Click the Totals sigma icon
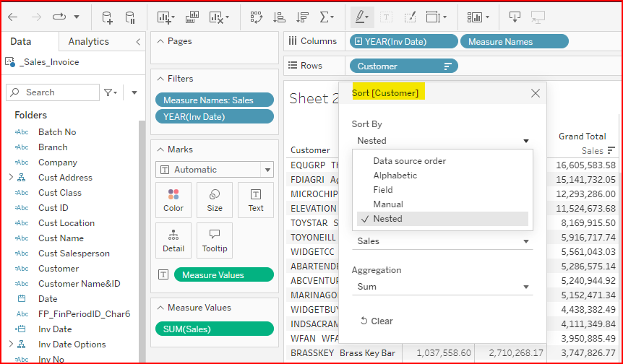Viewport: 623px width, 364px height. pyautogui.click(x=326, y=17)
